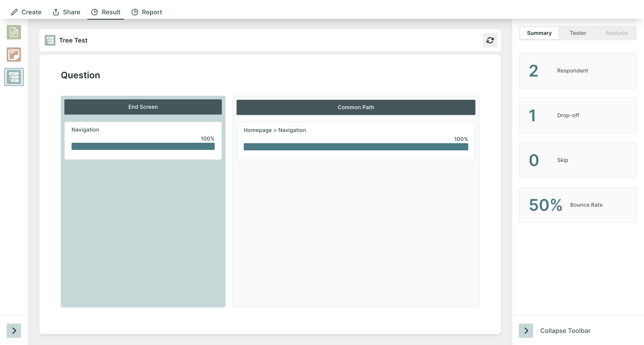This screenshot has width=644, height=345.
Task: Select the Navigation end screen card
Action: coord(143,141)
